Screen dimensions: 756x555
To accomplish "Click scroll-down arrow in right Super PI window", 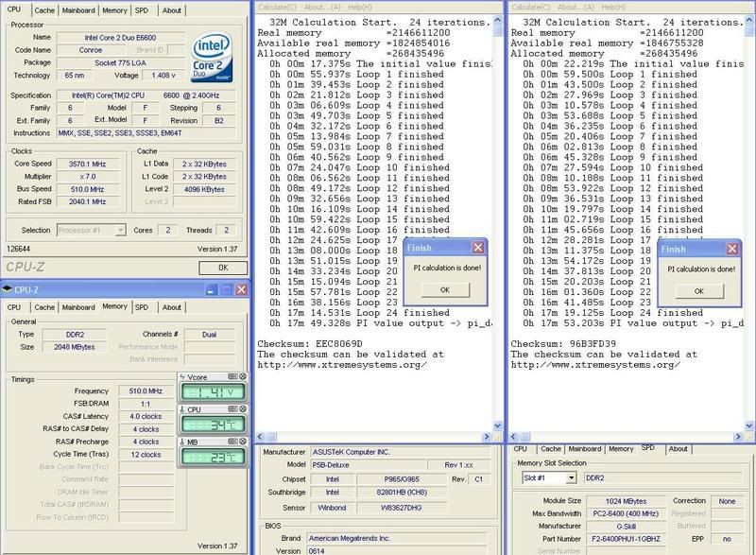I will [749, 425].
